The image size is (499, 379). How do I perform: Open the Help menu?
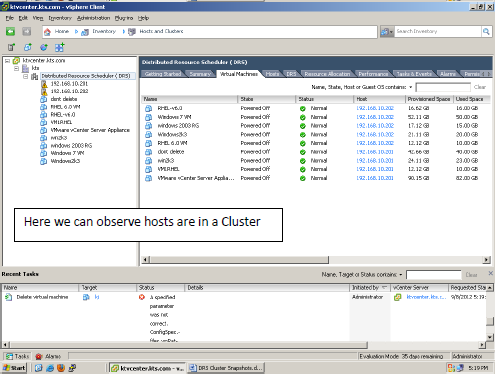coord(143,18)
